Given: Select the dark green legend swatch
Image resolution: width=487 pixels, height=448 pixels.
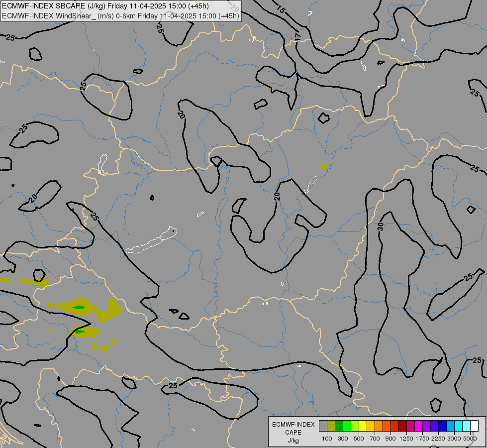Looking at the screenshot, I should click(x=339, y=426).
